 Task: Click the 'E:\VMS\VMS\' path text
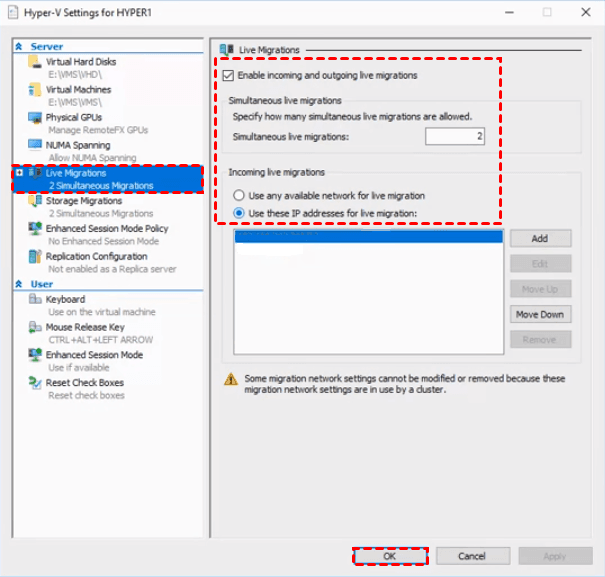75,102
